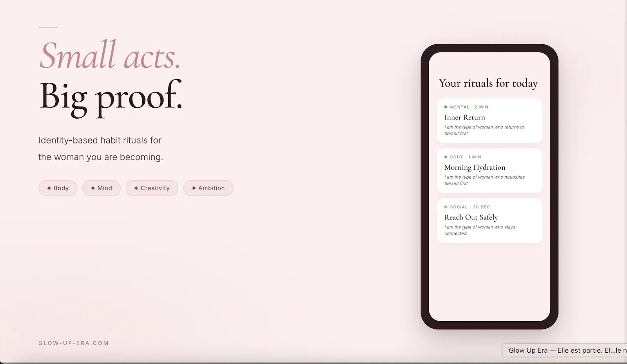This screenshot has width=627, height=364.
Task: Click the 'BODY · 1 MIN' label
Action: [x=466, y=157]
